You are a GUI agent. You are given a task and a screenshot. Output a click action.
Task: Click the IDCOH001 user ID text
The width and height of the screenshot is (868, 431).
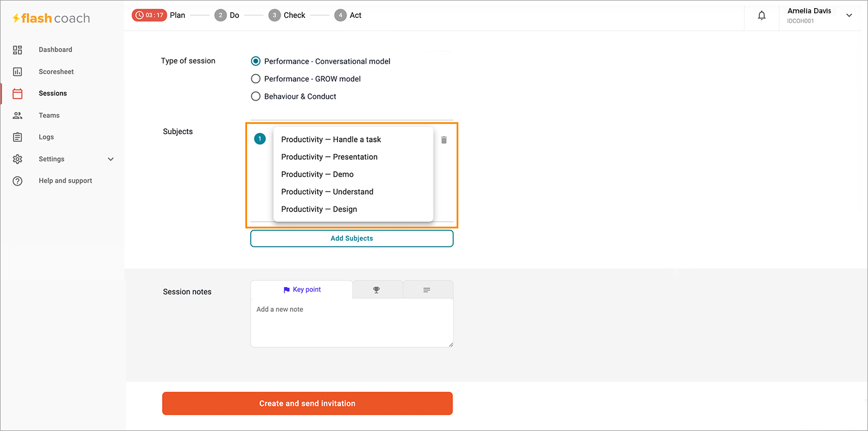coord(800,21)
